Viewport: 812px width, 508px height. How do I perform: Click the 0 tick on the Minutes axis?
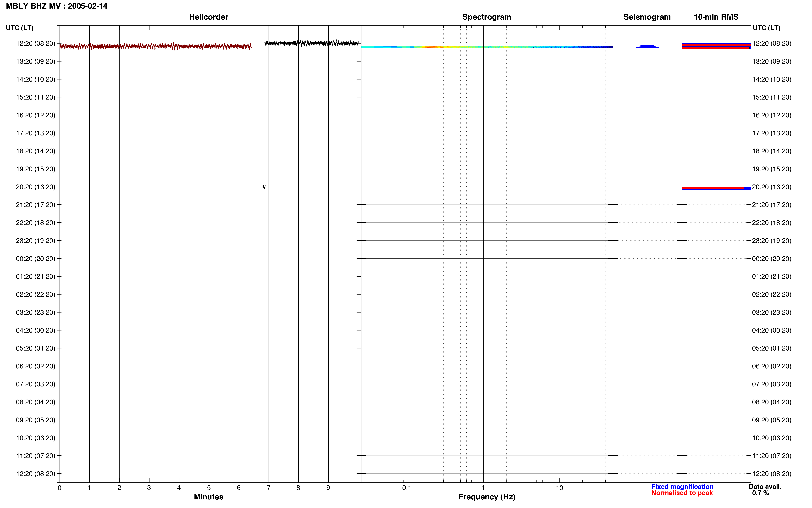(59, 488)
